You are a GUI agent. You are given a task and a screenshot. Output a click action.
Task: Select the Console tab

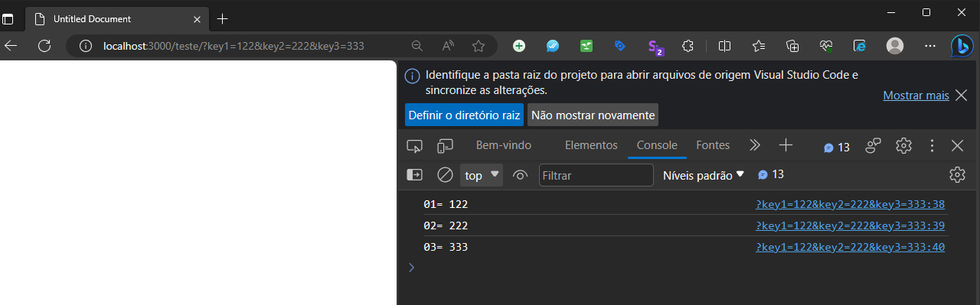click(x=657, y=145)
